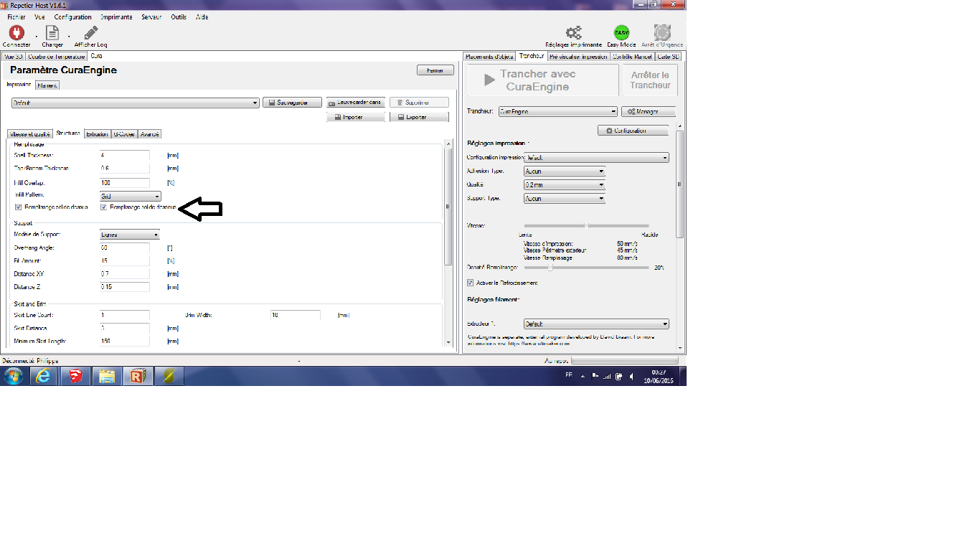Click the Exporter button

[x=419, y=117]
